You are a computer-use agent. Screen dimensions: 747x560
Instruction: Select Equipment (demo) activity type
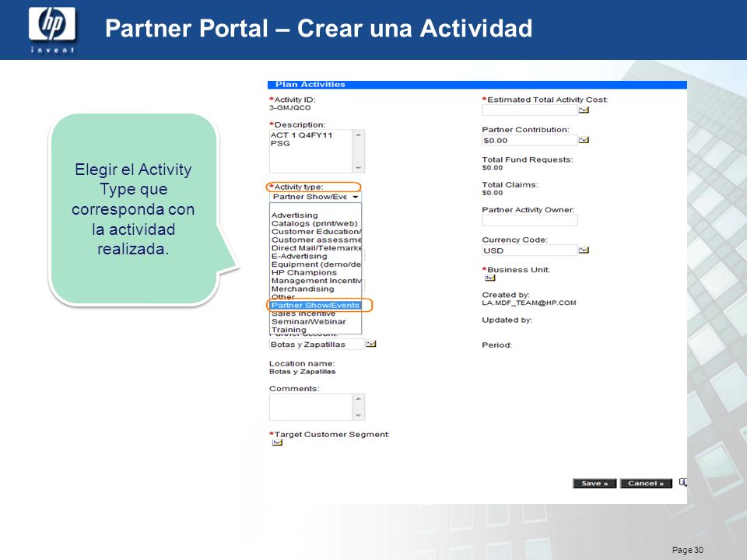tap(316, 264)
